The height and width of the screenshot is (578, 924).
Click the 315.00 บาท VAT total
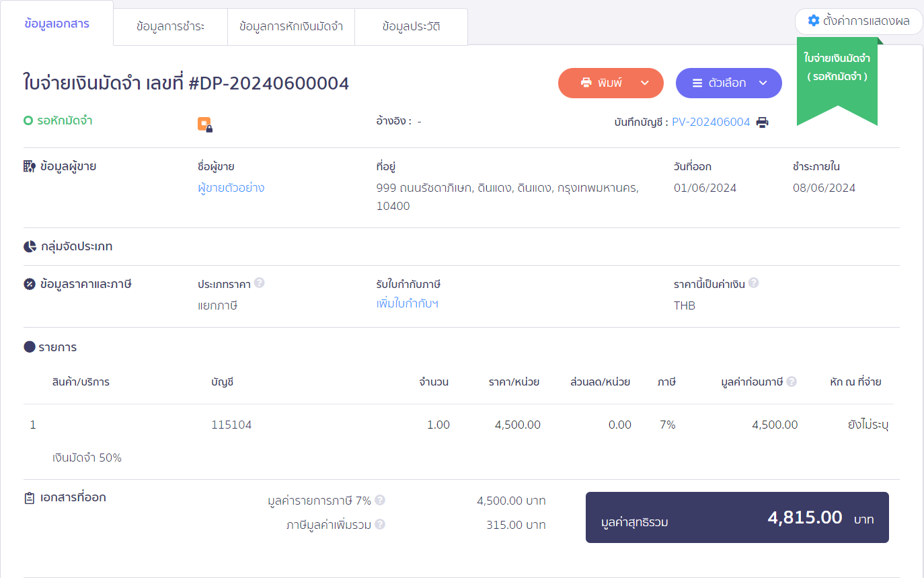(516, 525)
